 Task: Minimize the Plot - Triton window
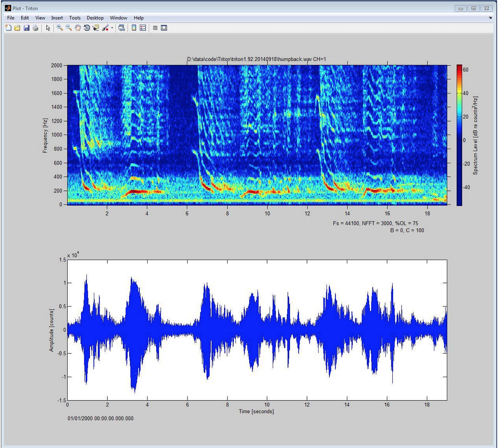click(x=461, y=8)
